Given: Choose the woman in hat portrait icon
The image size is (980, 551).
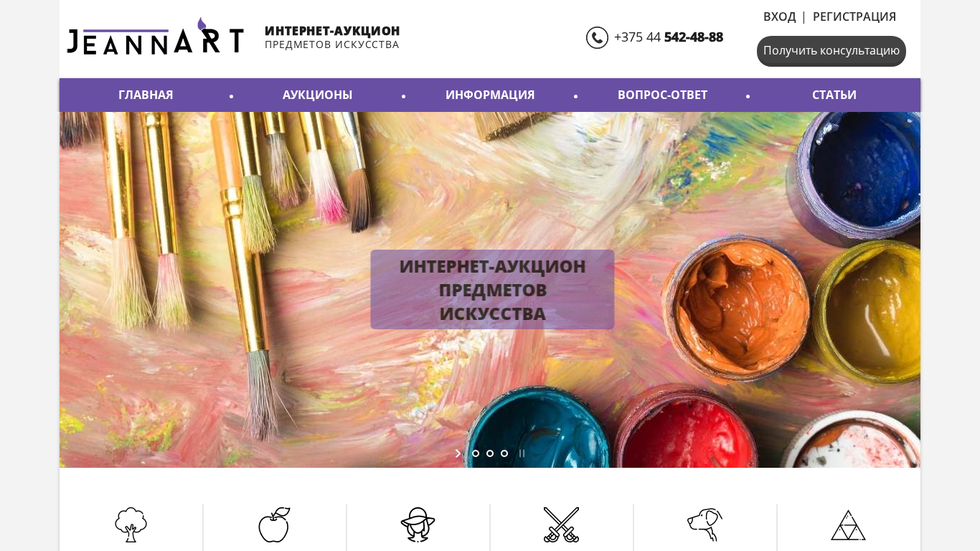Looking at the screenshot, I should [x=418, y=524].
